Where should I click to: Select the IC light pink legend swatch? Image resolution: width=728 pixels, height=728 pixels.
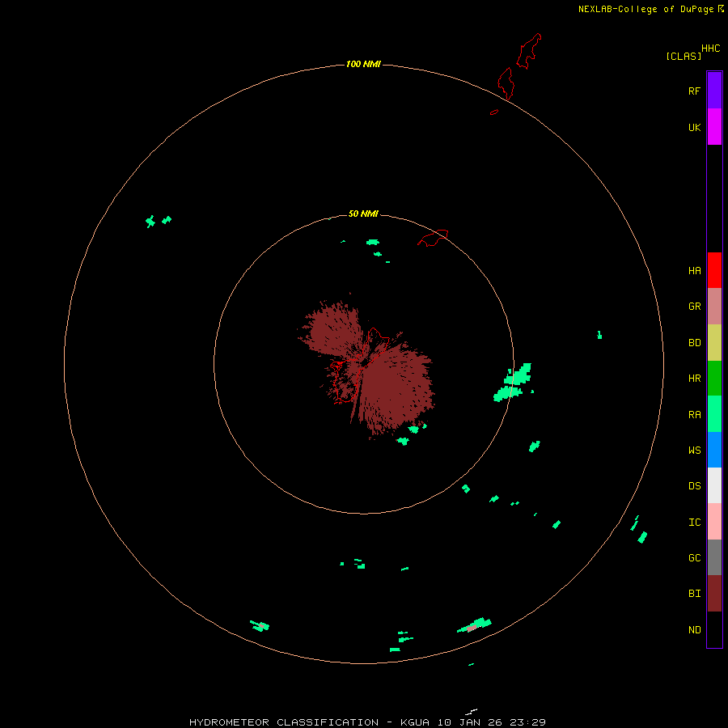(x=714, y=522)
